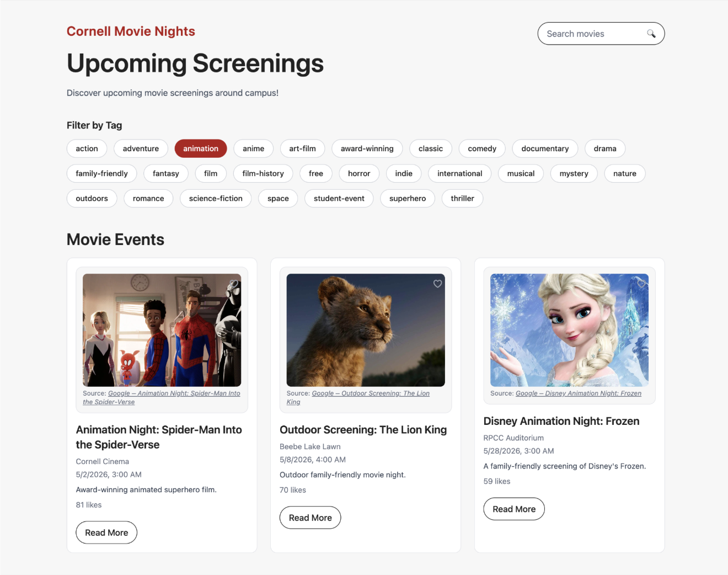This screenshot has height=575, width=728.
Task: Like the Lion King screening with the heart
Action: 437,284
